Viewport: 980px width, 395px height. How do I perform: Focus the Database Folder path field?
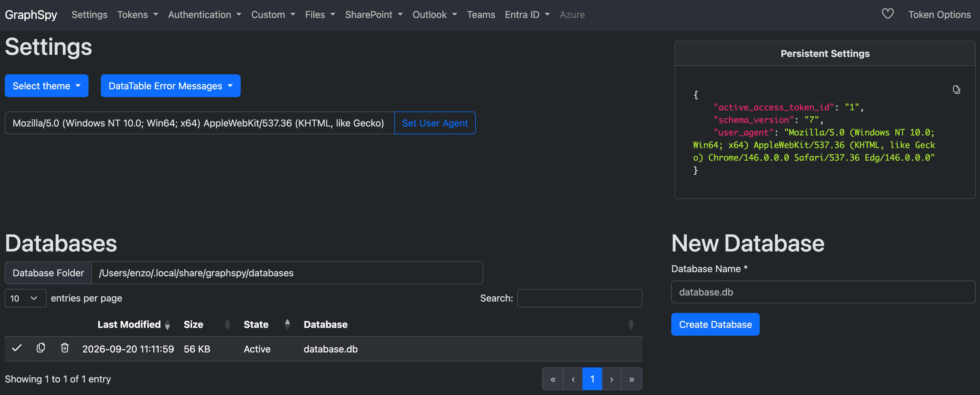tap(287, 273)
